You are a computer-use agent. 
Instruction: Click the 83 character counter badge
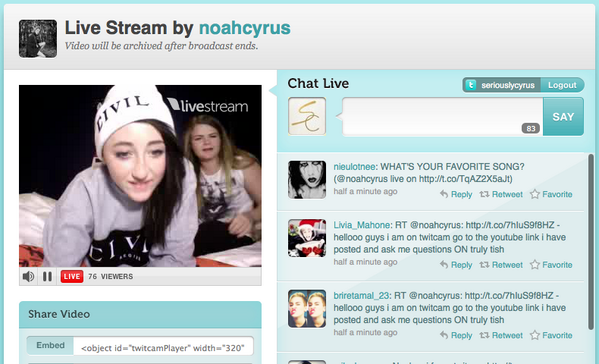(531, 129)
